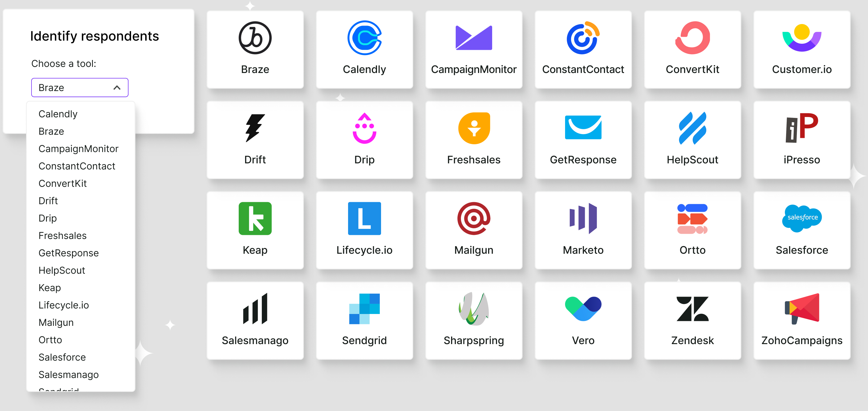Collapse the tool dropdown via chevron arrow

click(117, 88)
